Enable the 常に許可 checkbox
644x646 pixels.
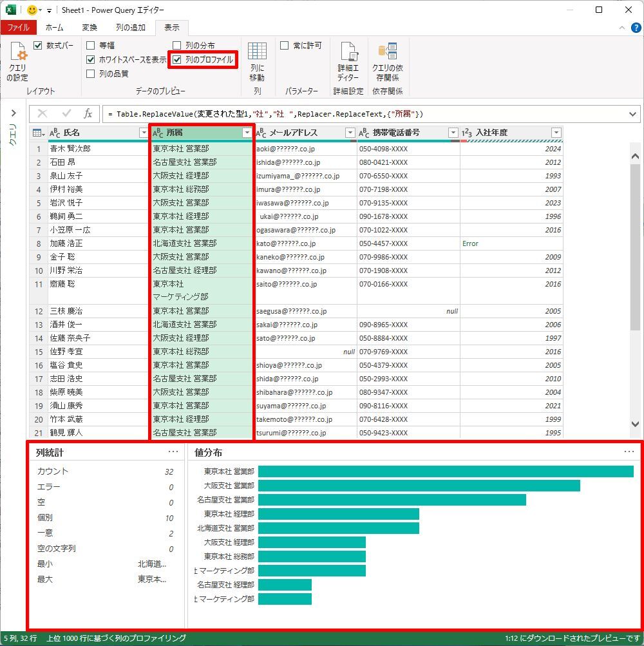coord(285,46)
